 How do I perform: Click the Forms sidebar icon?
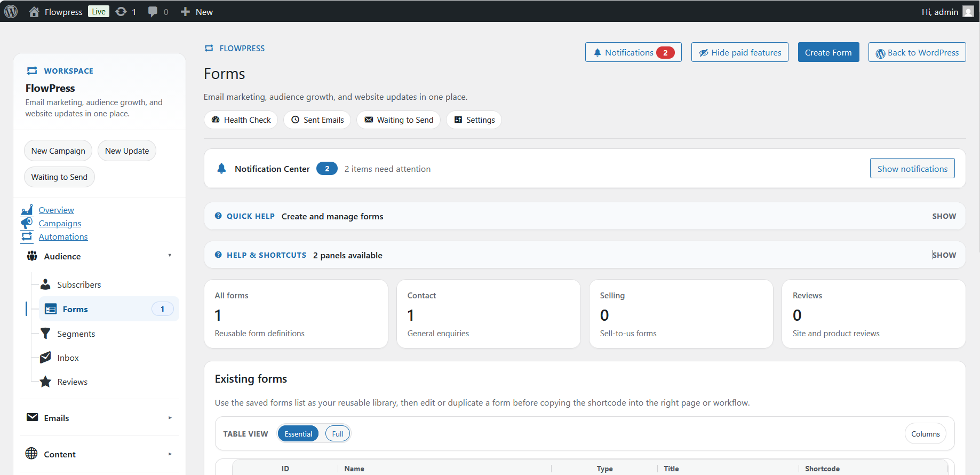51,309
